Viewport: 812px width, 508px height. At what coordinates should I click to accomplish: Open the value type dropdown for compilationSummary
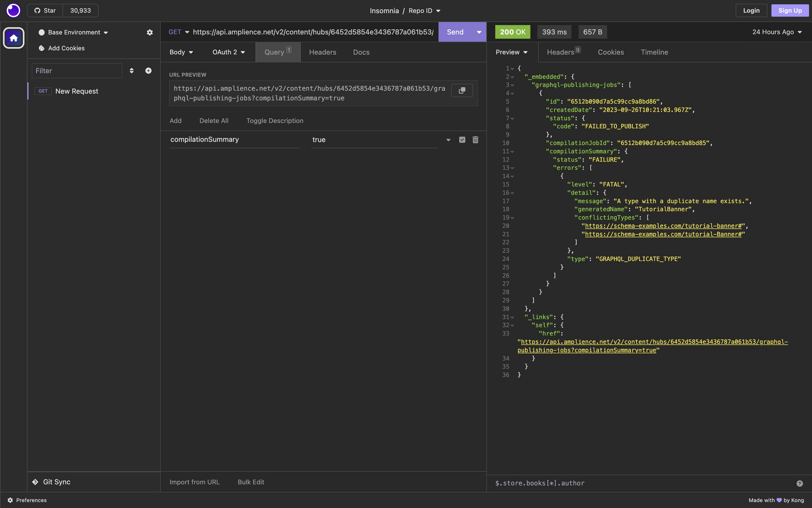pyautogui.click(x=448, y=140)
